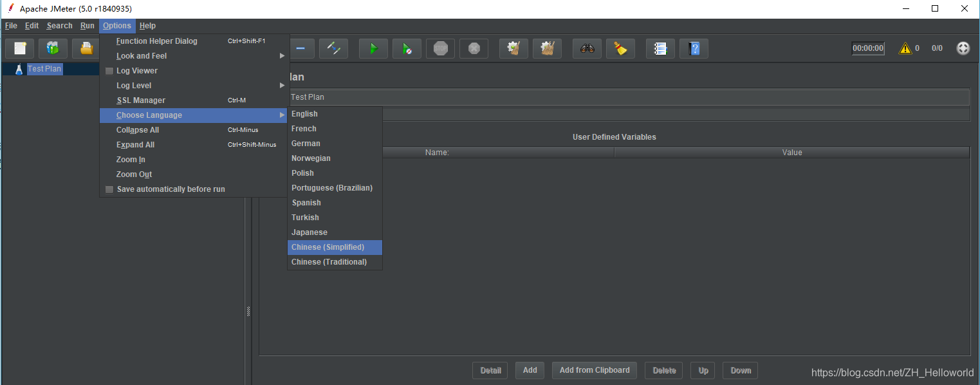
Task: Click the Reset Search icon
Action: [x=620, y=48]
